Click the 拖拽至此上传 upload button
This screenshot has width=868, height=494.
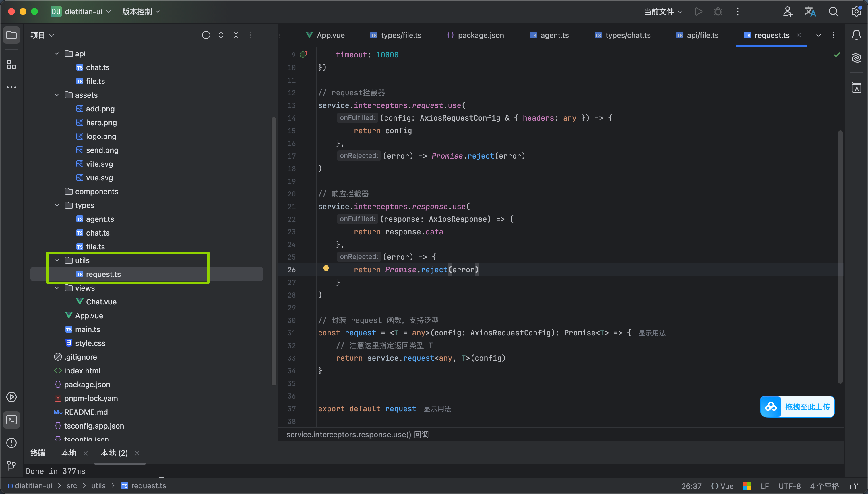[797, 406]
